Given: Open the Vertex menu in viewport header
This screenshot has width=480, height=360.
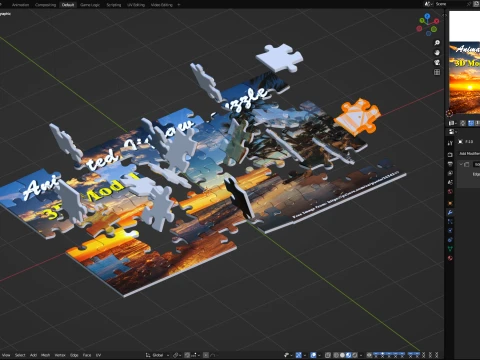Looking at the screenshot, I should click(60, 355).
